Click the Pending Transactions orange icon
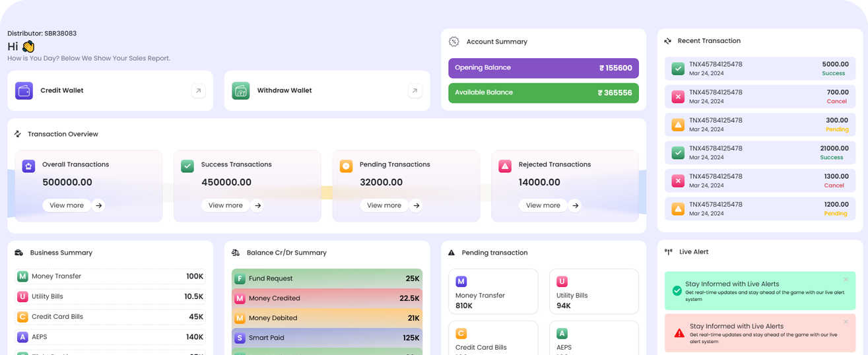This screenshot has height=355, width=868. pyautogui.click(x=346, y=166)
